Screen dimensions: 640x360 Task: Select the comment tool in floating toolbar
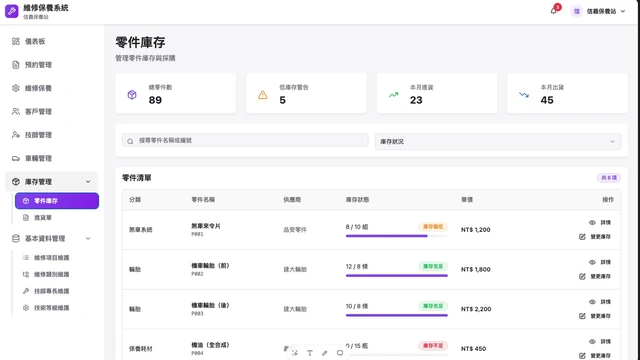coord(340,353)
